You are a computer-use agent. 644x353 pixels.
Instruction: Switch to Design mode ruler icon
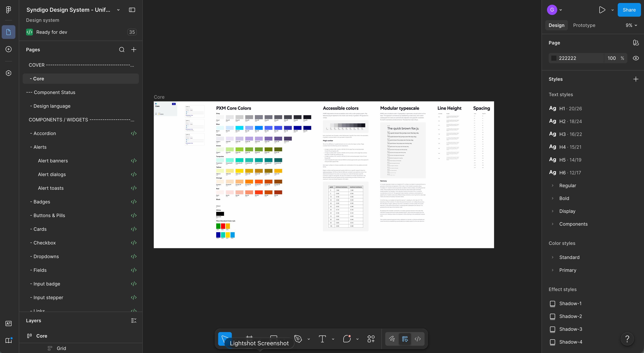[x=405, y=339]
